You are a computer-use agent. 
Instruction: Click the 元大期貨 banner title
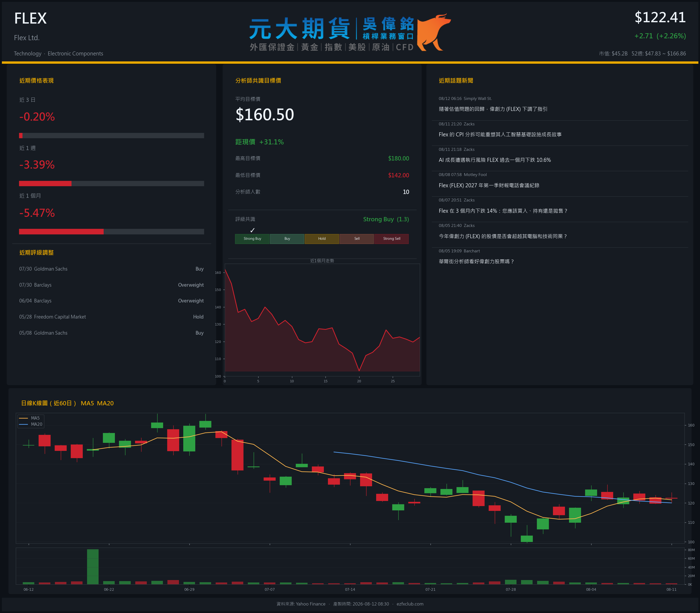click(300, 29)
